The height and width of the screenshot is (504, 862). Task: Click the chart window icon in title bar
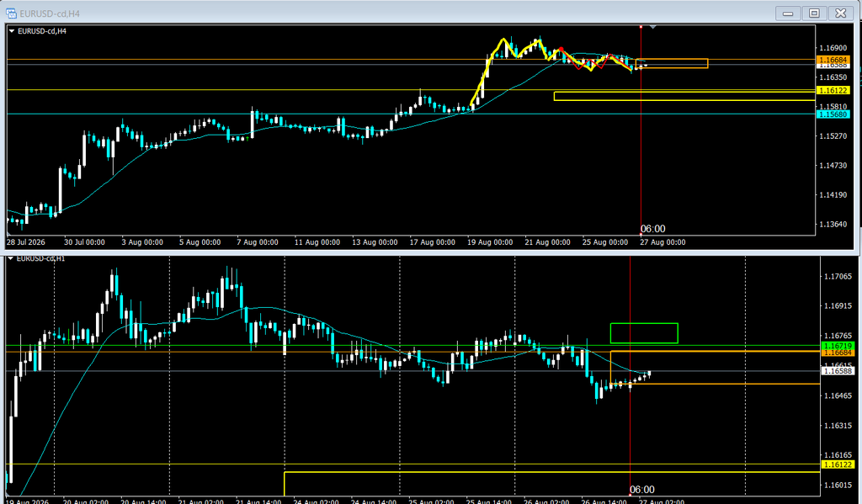(x=11, y=13)
